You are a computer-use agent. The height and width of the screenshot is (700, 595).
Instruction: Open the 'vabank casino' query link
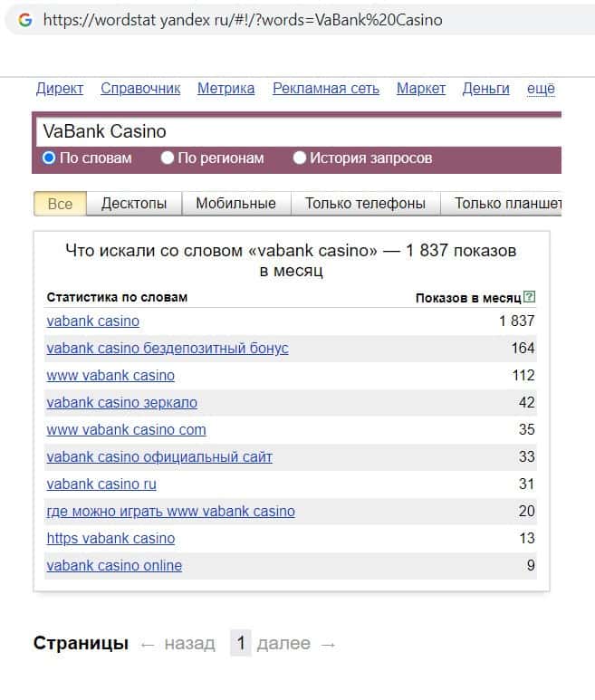click(93, 321)
